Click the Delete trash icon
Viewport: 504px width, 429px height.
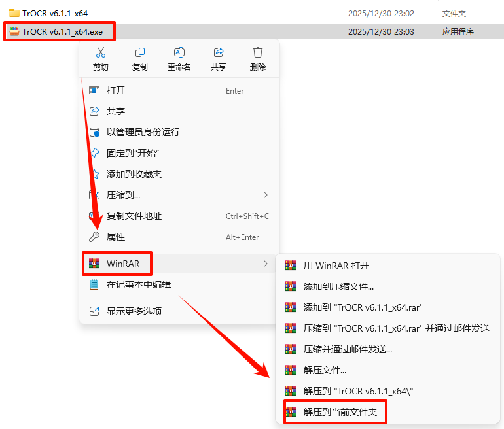tap(258, 52)
